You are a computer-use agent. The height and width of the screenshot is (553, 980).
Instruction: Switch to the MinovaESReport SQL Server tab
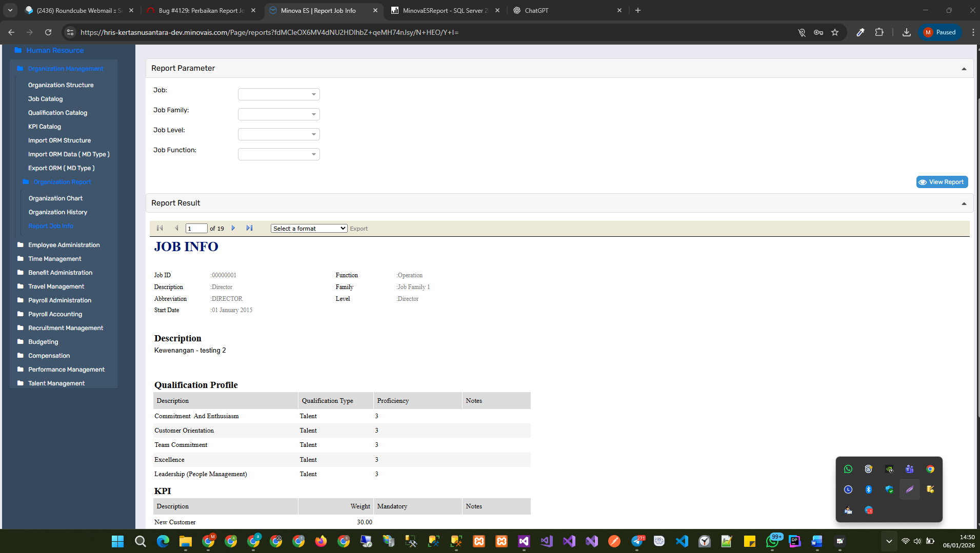[444, 10]
